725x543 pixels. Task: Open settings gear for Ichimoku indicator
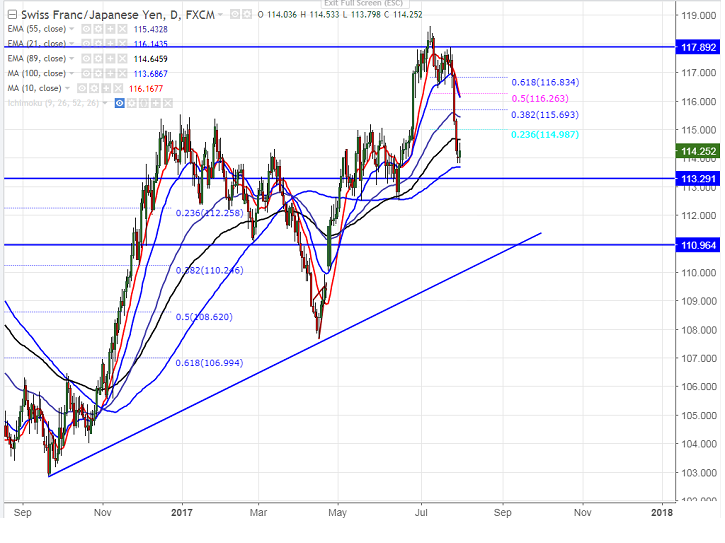(132, 103)
